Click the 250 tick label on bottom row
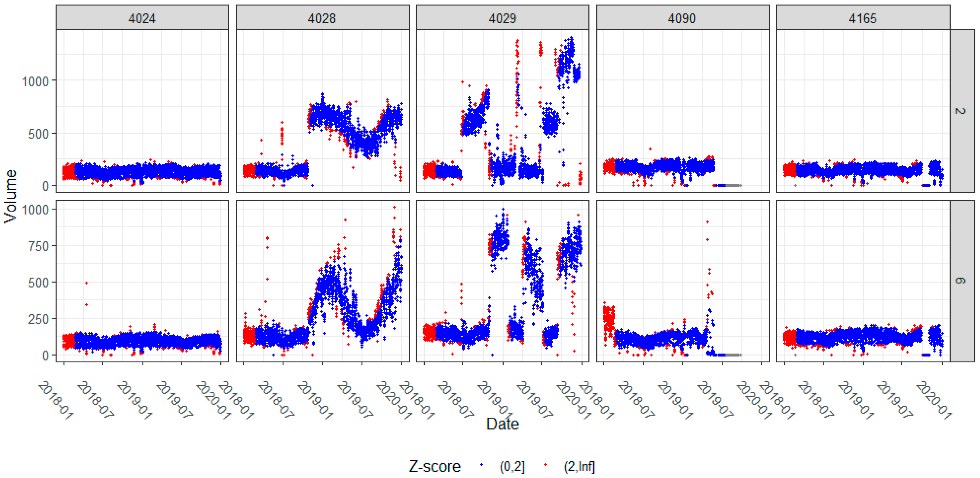The width and height of the screenshot is (980, 478). (38, 319)
